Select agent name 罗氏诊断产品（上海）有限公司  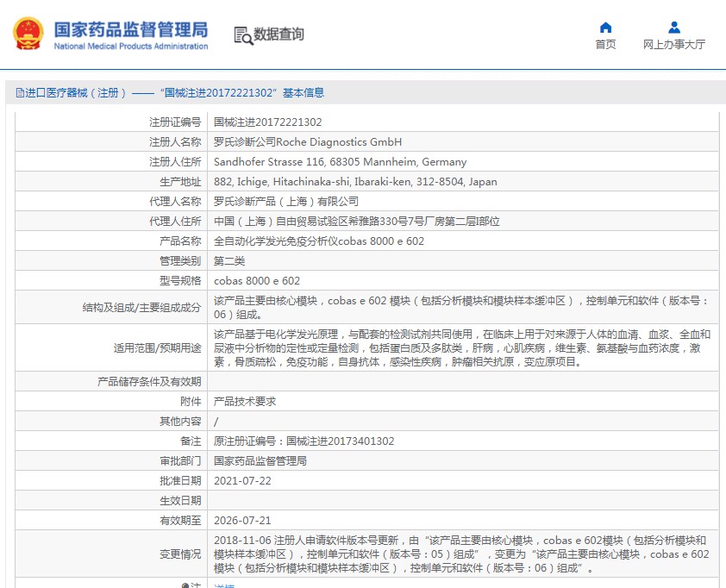[x=286, y=202]
